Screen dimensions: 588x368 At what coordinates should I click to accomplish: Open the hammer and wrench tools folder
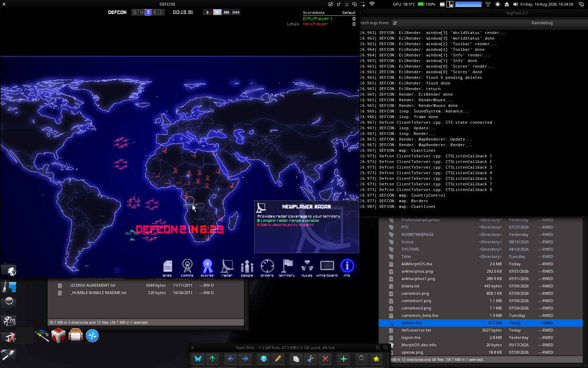(x=9, y=354)
